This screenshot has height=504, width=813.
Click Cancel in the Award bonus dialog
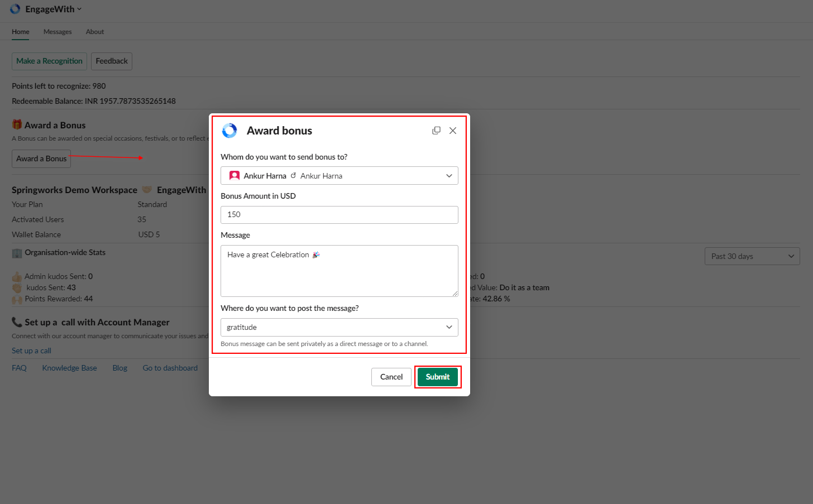[391, 377]
